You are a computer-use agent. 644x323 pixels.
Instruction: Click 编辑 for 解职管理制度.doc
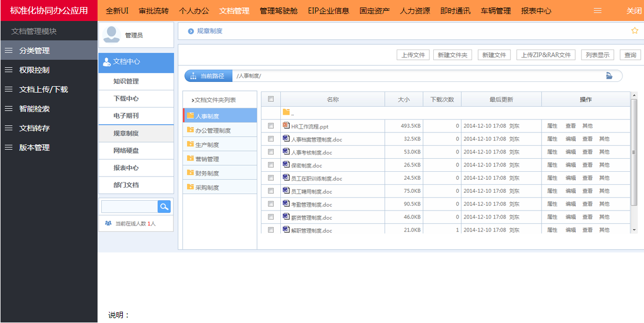click(571, 230)
